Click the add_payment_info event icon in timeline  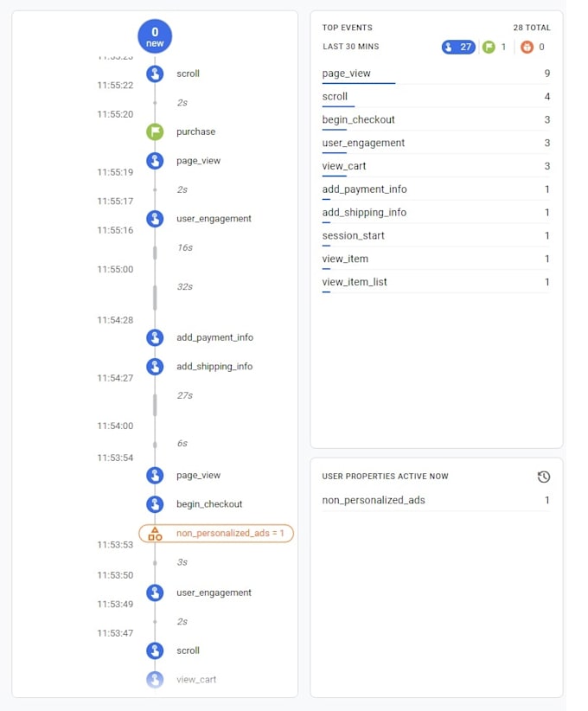(155, 337)
